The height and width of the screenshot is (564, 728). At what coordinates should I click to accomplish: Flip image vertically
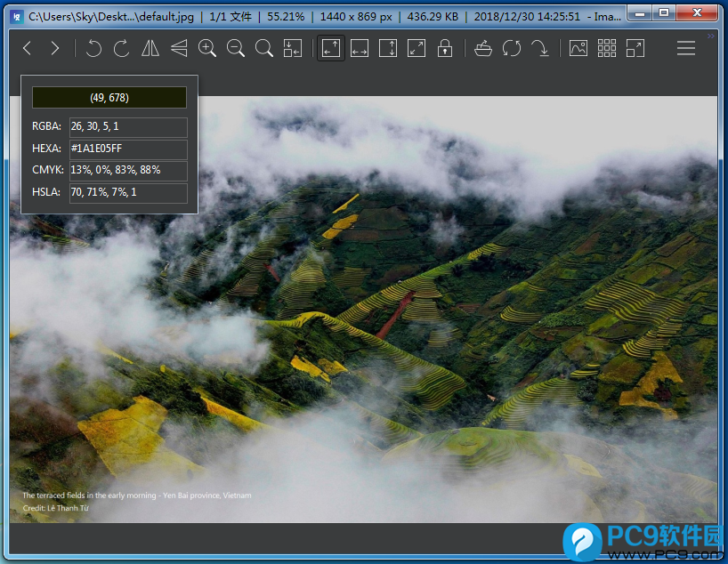point(179,48)
